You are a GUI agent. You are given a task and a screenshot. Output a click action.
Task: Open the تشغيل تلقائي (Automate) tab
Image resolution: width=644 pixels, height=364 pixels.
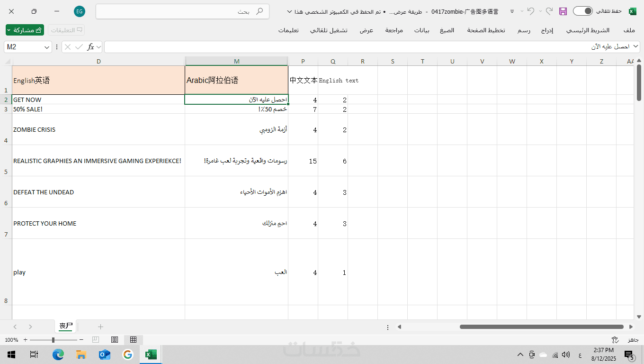tap(329, 30)
